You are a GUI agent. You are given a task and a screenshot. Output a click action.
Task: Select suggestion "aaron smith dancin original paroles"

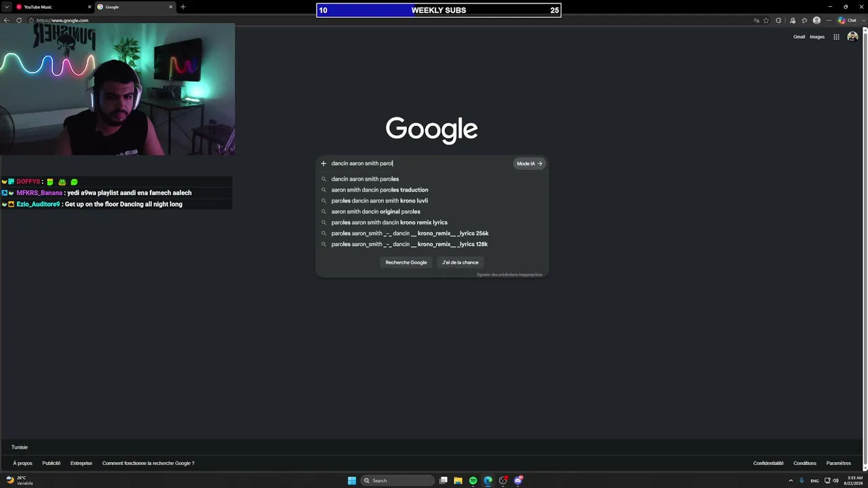click(x=432, y=211)
